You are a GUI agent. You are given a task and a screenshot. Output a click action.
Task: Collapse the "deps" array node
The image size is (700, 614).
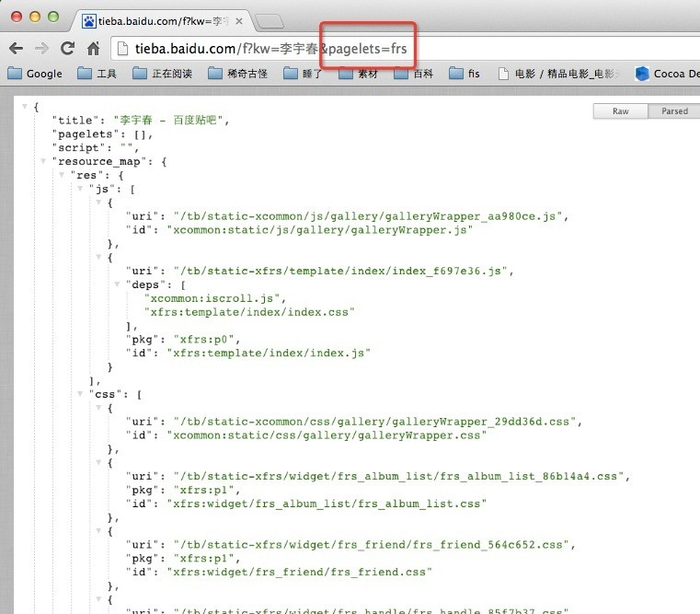116,284
